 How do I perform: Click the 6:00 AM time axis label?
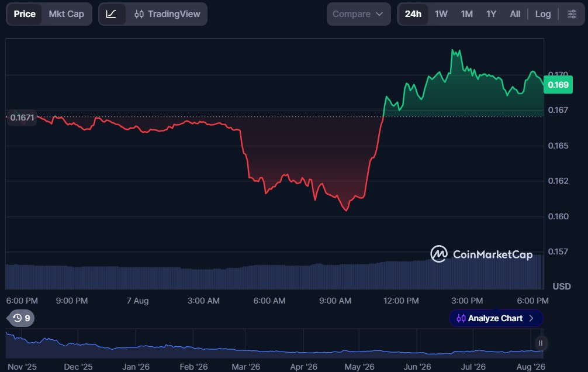269,301
